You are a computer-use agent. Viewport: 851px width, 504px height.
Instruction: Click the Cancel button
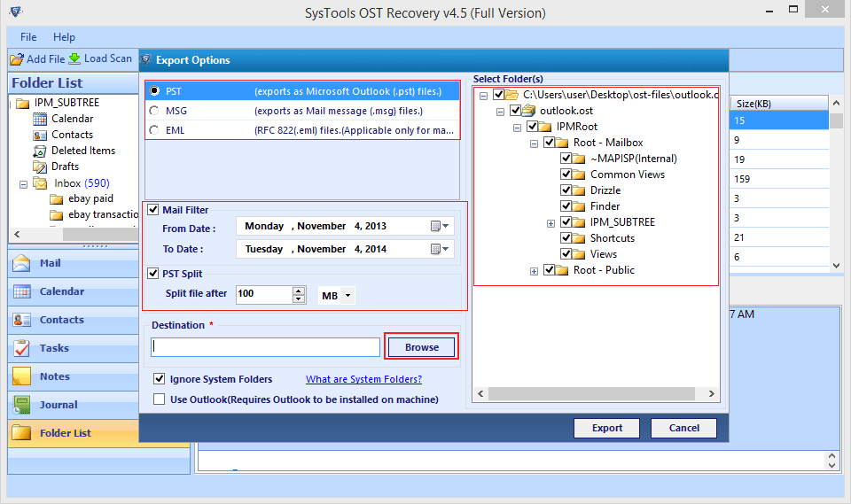[683, 428]
